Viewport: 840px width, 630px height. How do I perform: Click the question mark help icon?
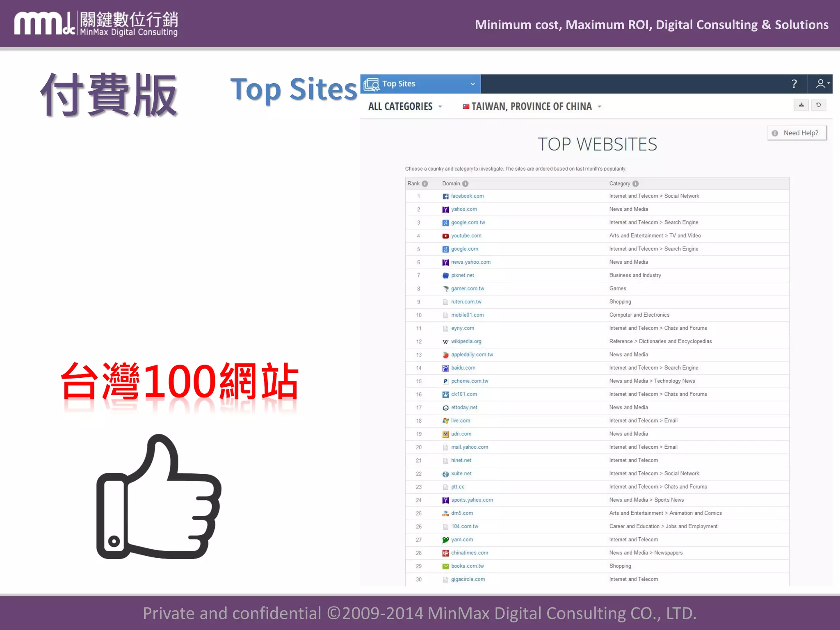794,84
